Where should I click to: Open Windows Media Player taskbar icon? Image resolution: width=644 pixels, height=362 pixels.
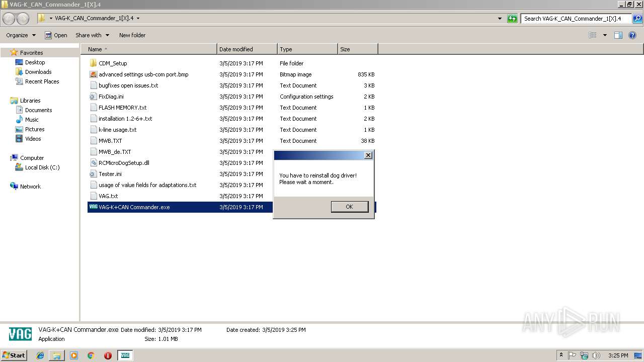pos(74,355)
